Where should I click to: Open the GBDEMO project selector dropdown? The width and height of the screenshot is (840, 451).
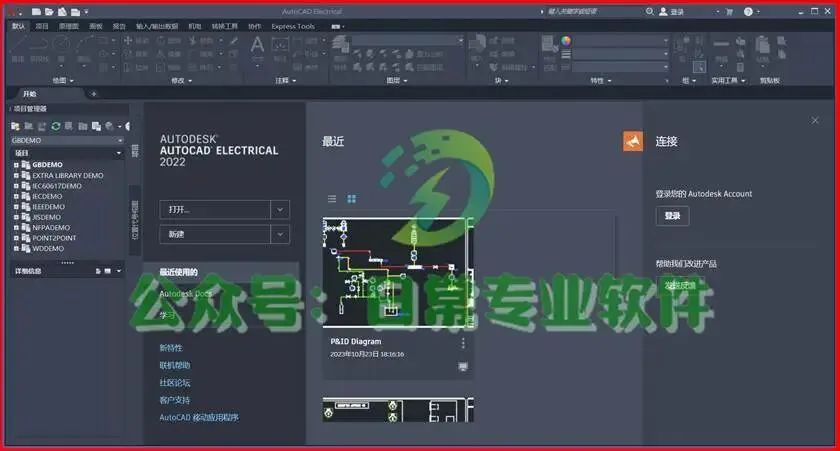coord(120,140)
